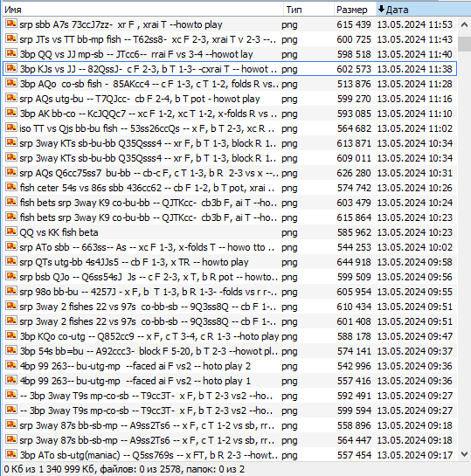Click the size value '564 447'
This screenshot has width=471, height=476.
(x=354, y=440)
